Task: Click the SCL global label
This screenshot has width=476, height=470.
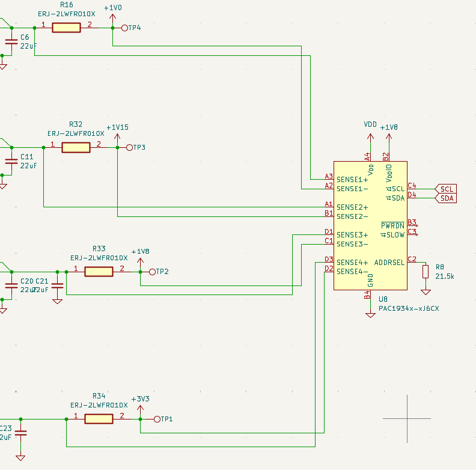Action: pos(445,189)
